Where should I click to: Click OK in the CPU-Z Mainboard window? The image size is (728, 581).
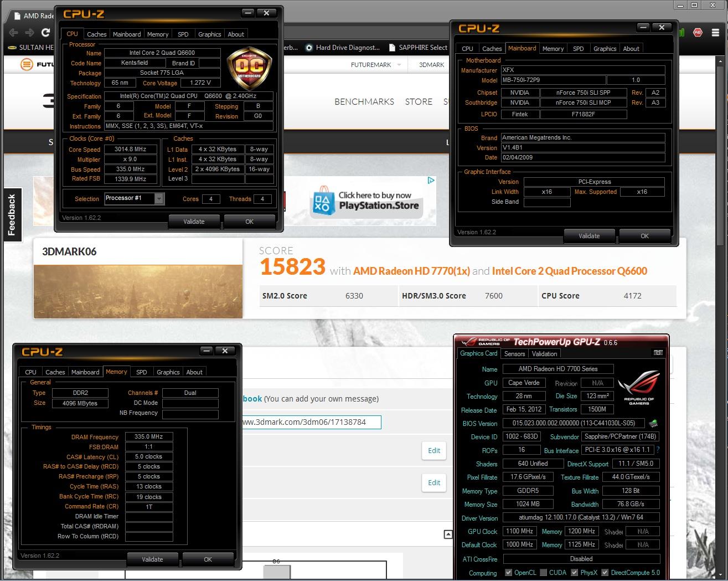[x=644, y=236]
